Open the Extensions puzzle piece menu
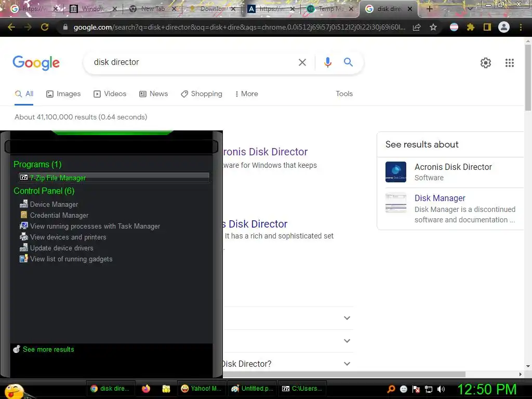The width and height of the screenshot is (532, 399). click(x=471, y=27)
